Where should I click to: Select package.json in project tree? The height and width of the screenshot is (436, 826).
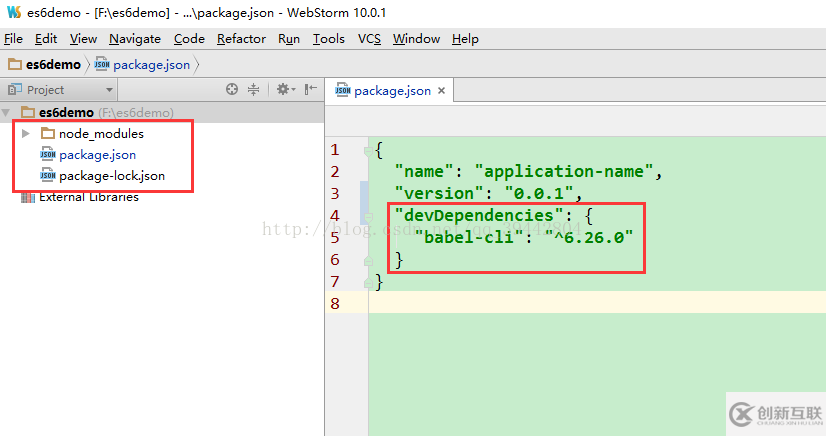[97, 155]
